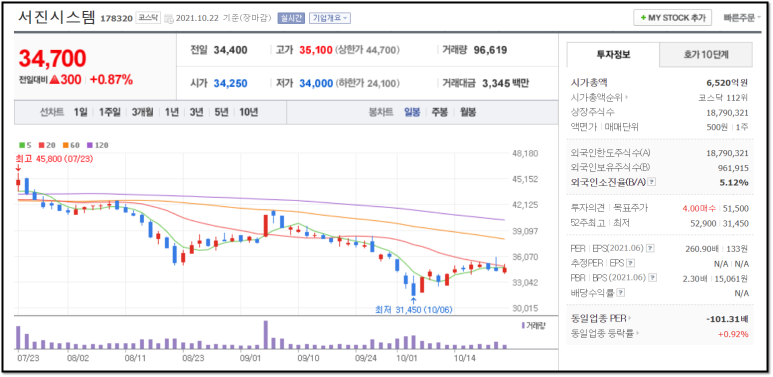Click the 투자의견 label
Viewport: 773px width, 377px height.
(x=587, y=208)
